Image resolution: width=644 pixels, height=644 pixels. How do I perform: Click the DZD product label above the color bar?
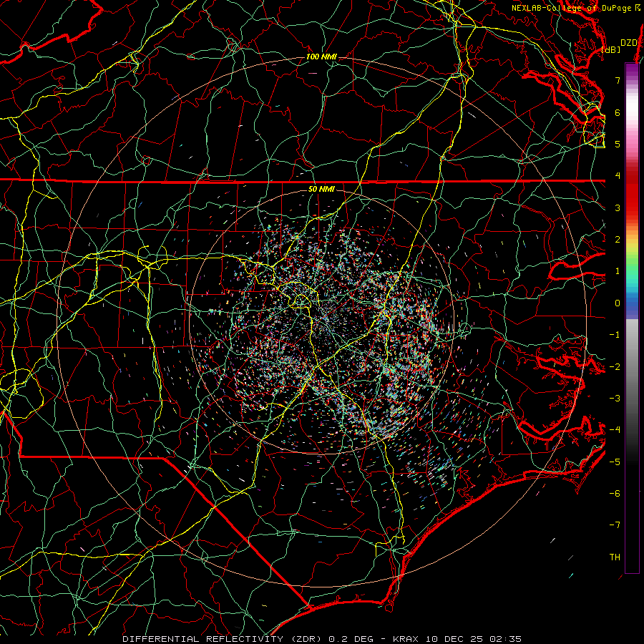tap(628, 43)
